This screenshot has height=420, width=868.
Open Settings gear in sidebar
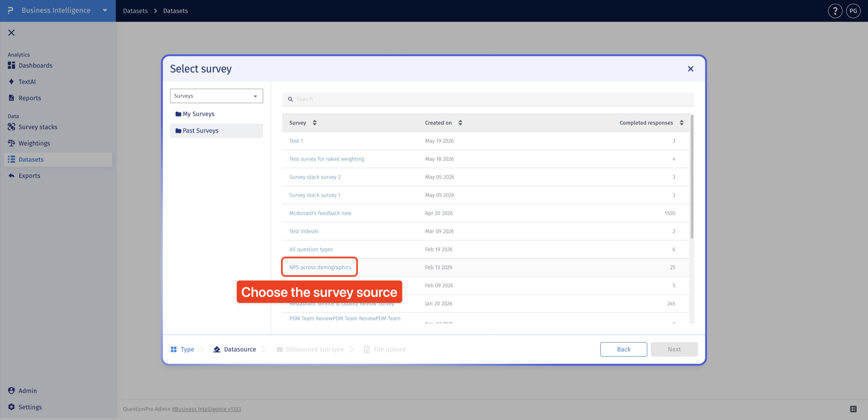pyautogui.click(x=25, y=407)
